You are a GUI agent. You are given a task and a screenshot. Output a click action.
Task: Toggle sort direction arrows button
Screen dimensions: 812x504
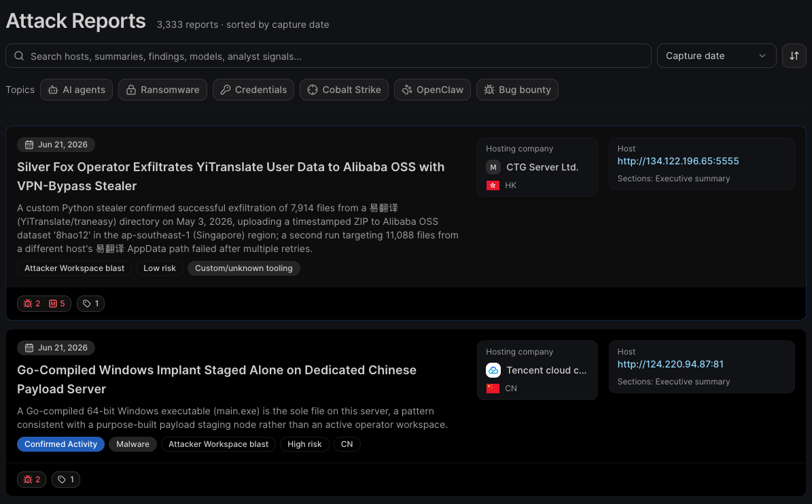tap(794, 56)
